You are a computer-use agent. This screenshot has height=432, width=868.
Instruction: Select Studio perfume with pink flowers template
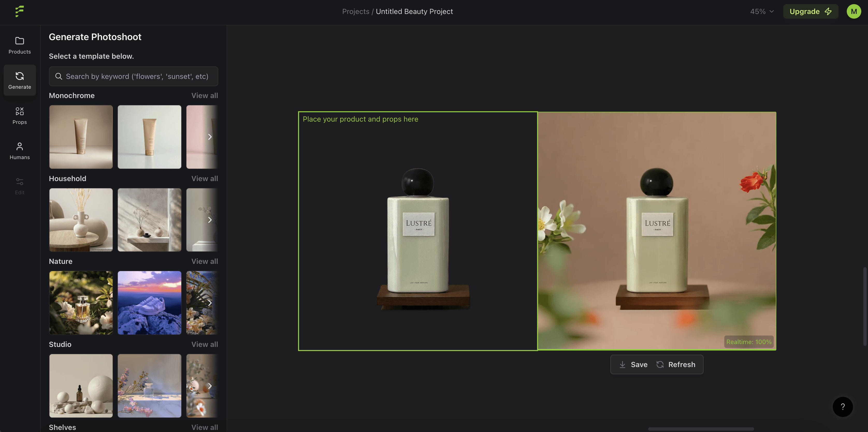tap(149, 386)
